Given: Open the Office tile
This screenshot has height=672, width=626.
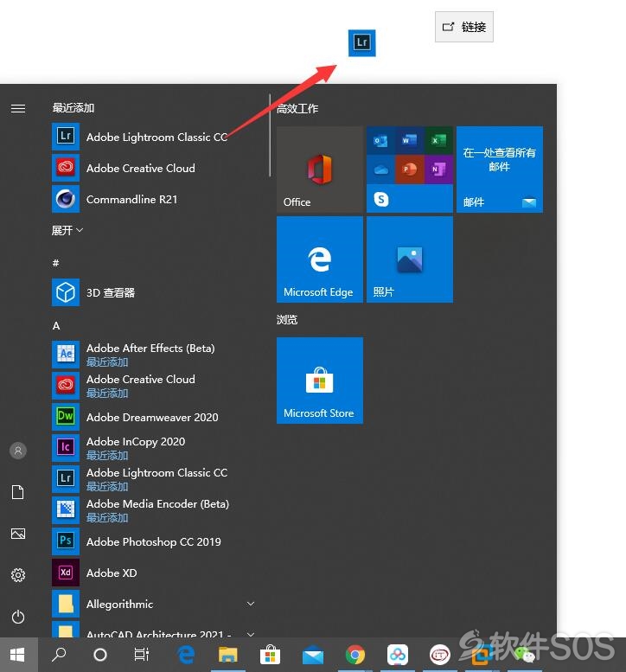Looking at the screenshot, I should (320, 170).
